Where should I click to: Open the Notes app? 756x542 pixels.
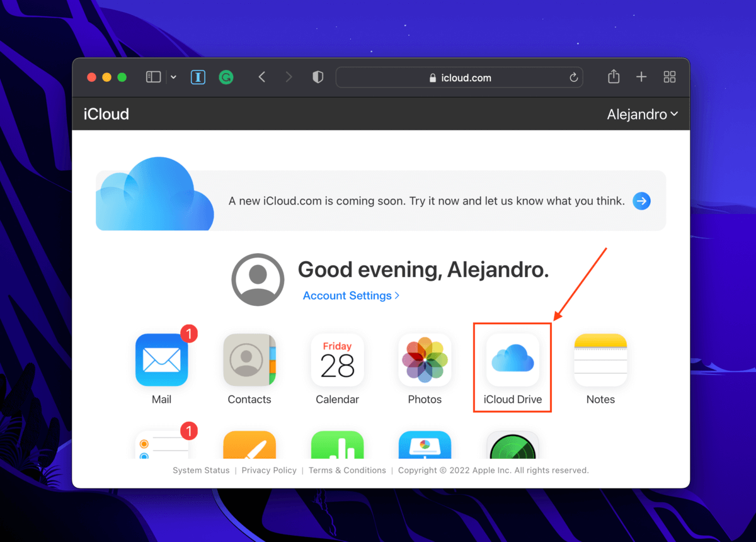click(x=600, y=360)
